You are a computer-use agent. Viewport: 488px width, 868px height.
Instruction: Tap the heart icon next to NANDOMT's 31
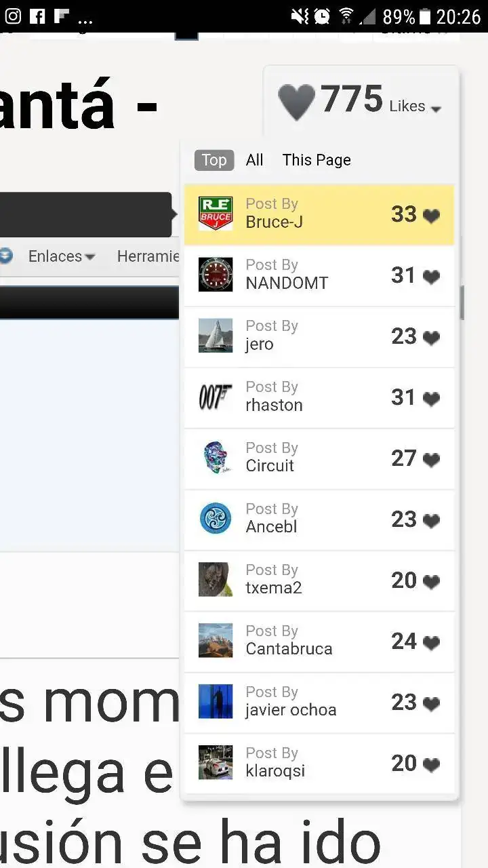point(431,276)
